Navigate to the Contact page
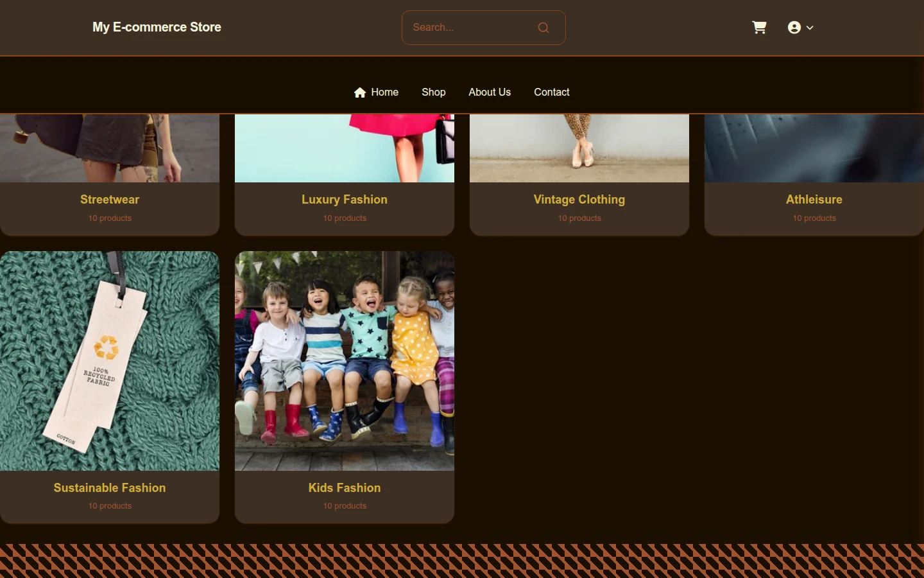The image size is (924, 578). tap(551, 92)
